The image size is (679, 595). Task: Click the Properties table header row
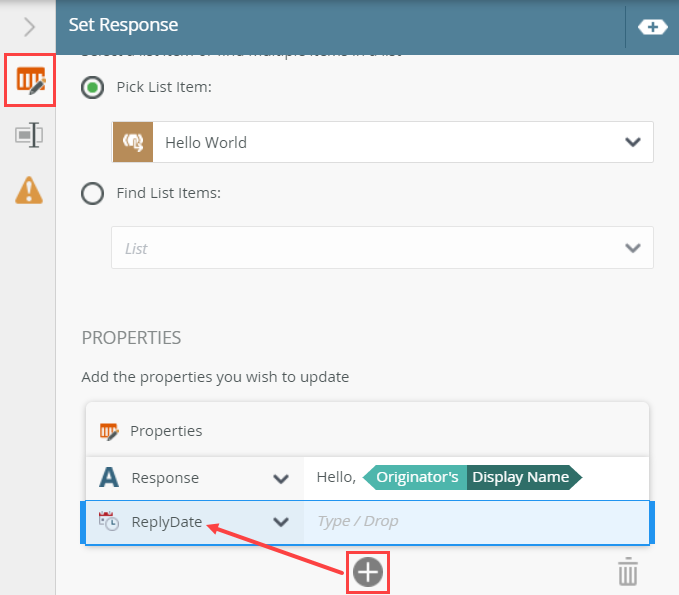(367, 431)
